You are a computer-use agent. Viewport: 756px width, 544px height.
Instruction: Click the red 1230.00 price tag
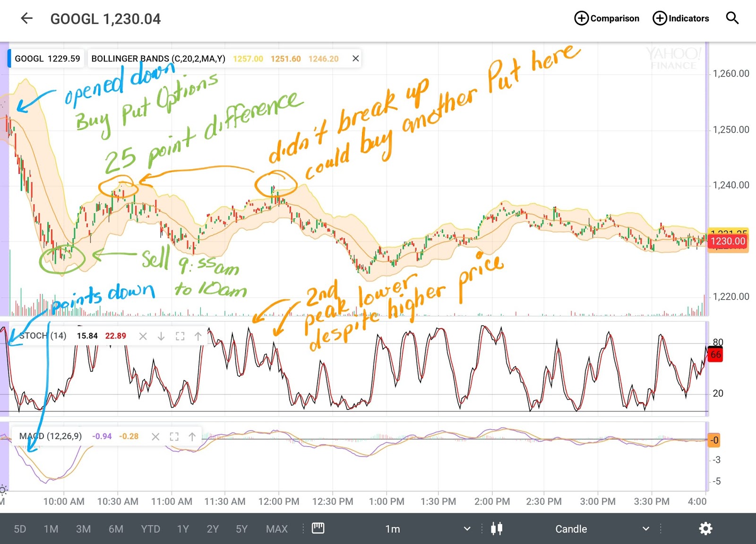pyautogui.click(x=728, y=241)
